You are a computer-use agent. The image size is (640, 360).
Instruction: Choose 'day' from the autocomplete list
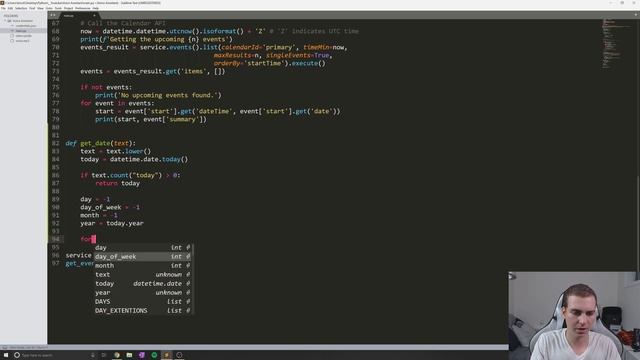[142, 247]
